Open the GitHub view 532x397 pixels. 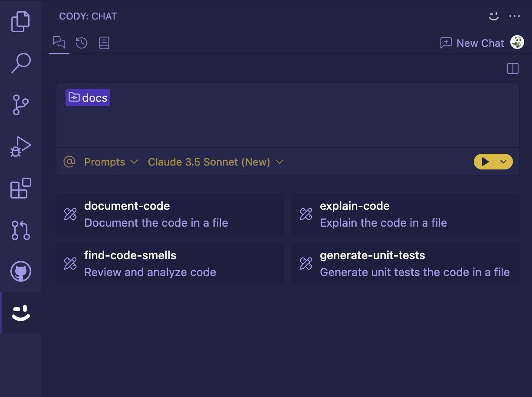20,272
